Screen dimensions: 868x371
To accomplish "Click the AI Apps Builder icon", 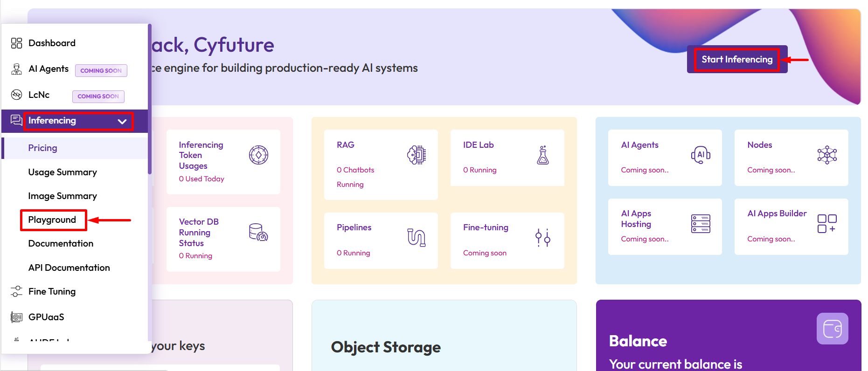I will coord(826,224).
